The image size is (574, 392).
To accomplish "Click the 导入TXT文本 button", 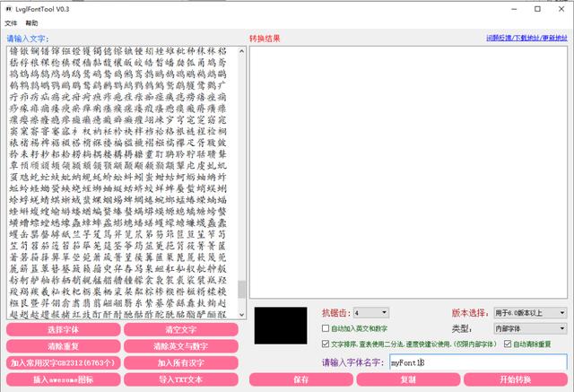I will tap(181, 379).
